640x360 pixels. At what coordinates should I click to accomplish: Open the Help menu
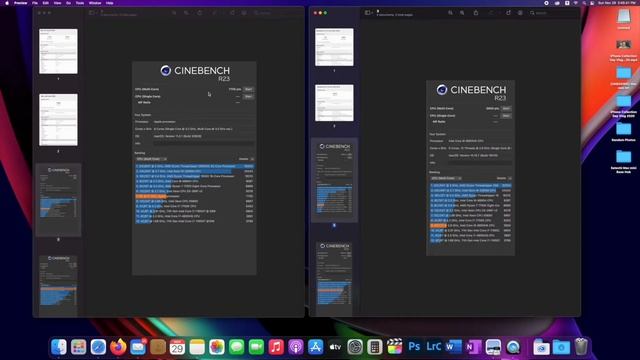[x=109, y=3]
